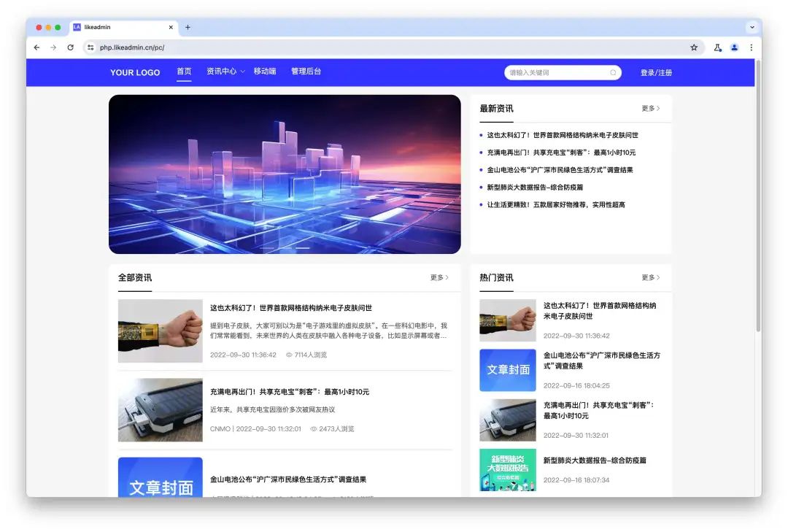This screenshot has height=532, width=788.
Task: Click the 2473人浏览 view count
Action: pyautogui.click(x=332, y=429)
